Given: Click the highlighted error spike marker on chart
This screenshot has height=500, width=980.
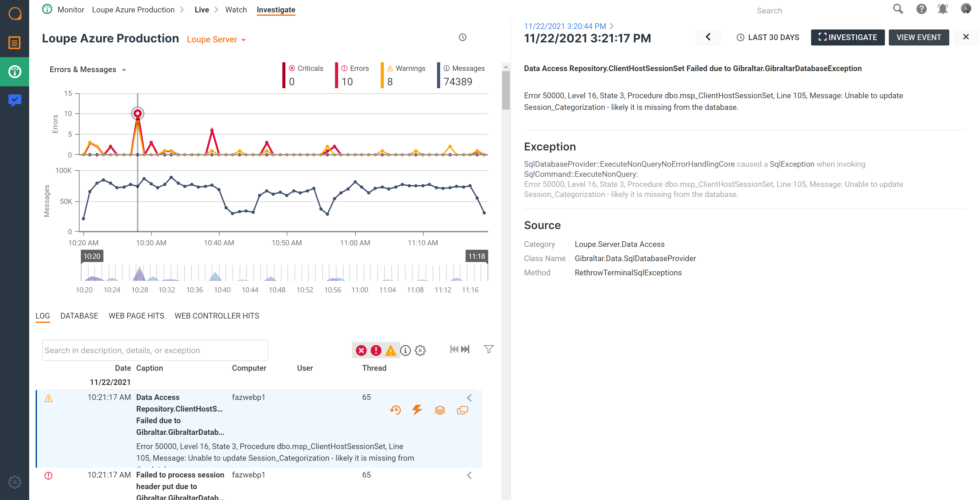Looking at the screenshot, I should [x=137, y=113].
